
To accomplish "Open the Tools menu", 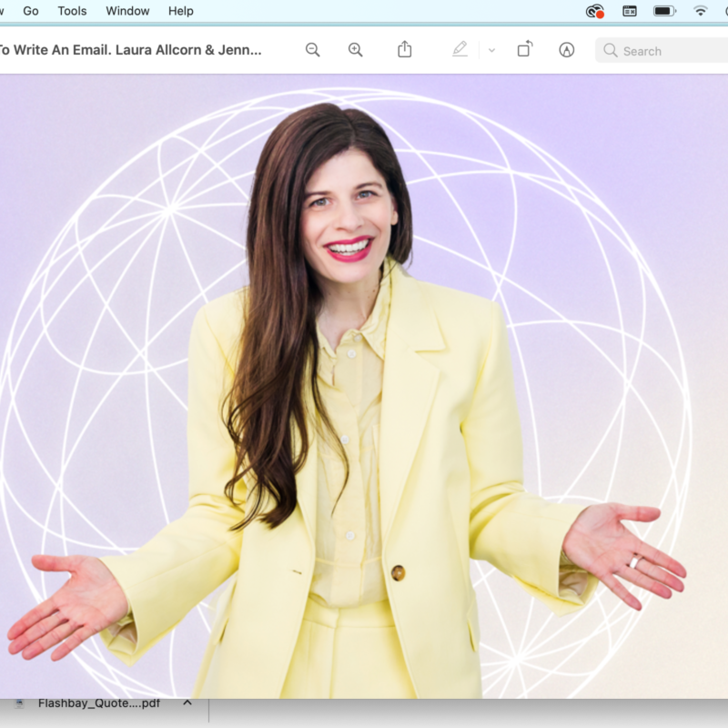I will pos(72,11).
